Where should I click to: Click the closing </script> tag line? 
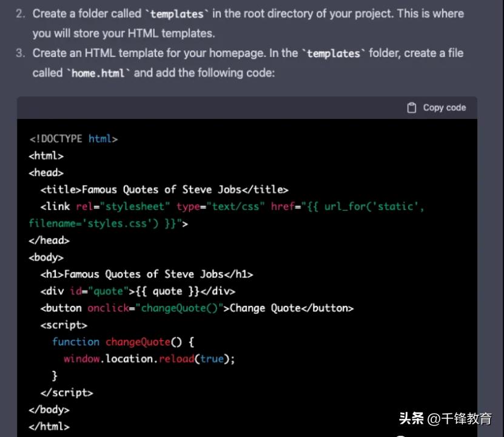(67, 393)
